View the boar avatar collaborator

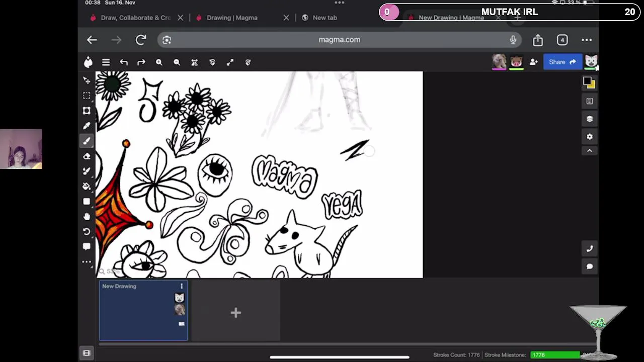(516, 62)
